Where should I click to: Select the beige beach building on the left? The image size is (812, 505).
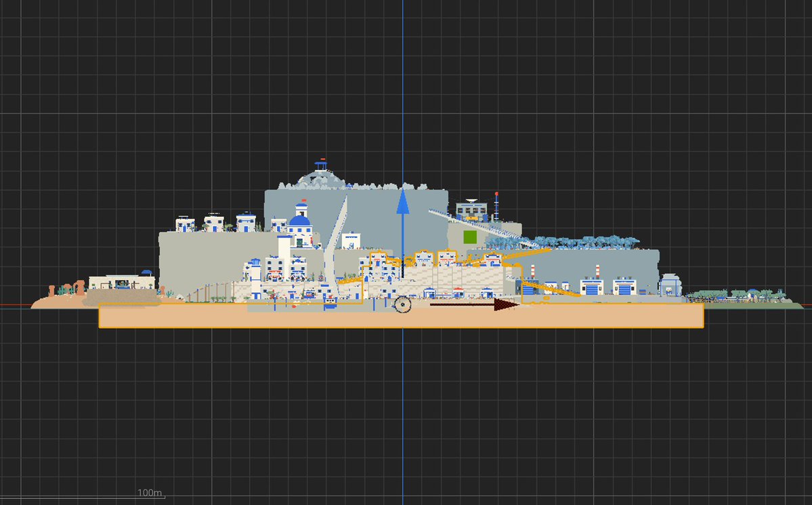click(x=122, y=281)
